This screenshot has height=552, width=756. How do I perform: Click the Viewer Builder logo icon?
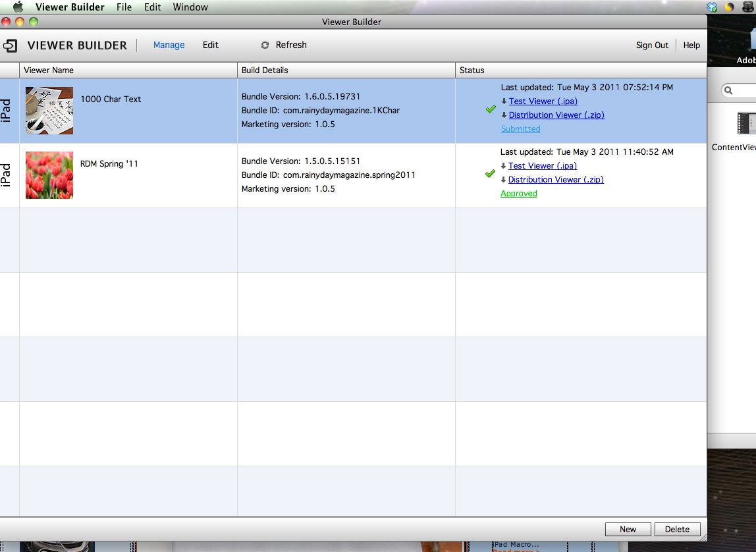tap(10, 45)
